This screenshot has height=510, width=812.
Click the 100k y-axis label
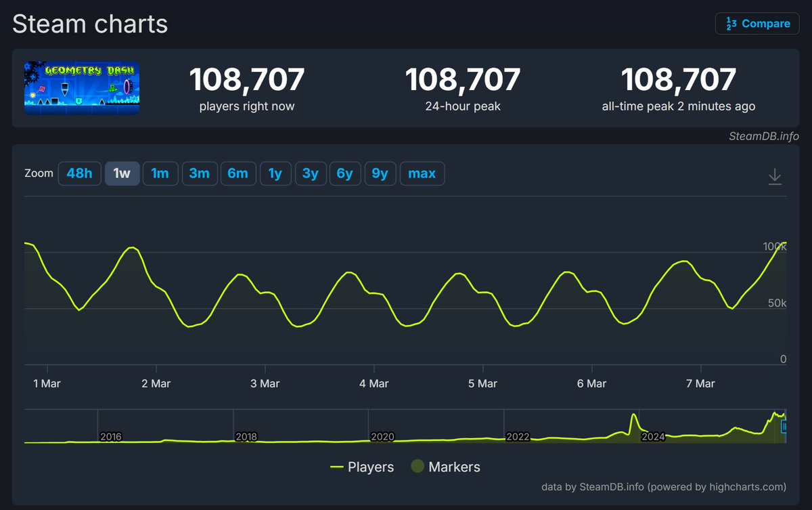(775, 247)
